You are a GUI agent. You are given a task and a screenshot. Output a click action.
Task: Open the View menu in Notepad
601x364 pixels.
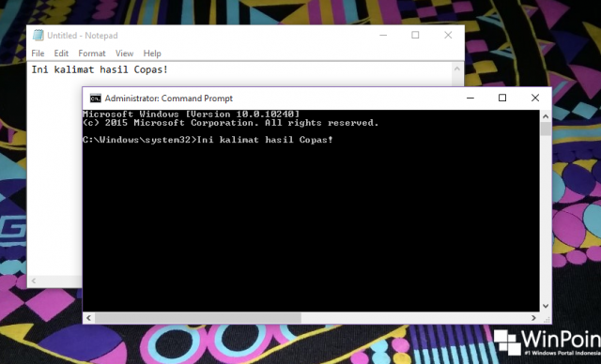tap(125, 53)
